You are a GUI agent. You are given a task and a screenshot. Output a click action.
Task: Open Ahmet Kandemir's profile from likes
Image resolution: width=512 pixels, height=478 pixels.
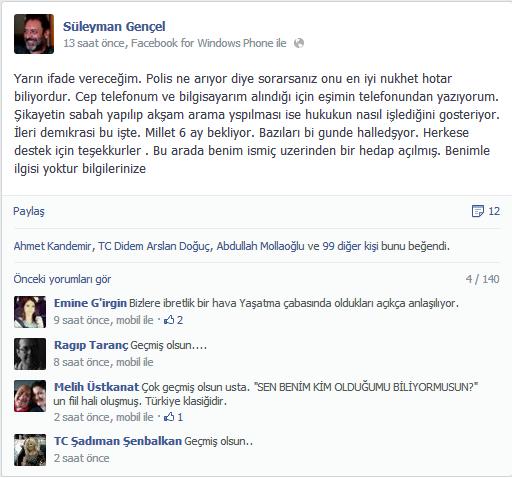52,246
